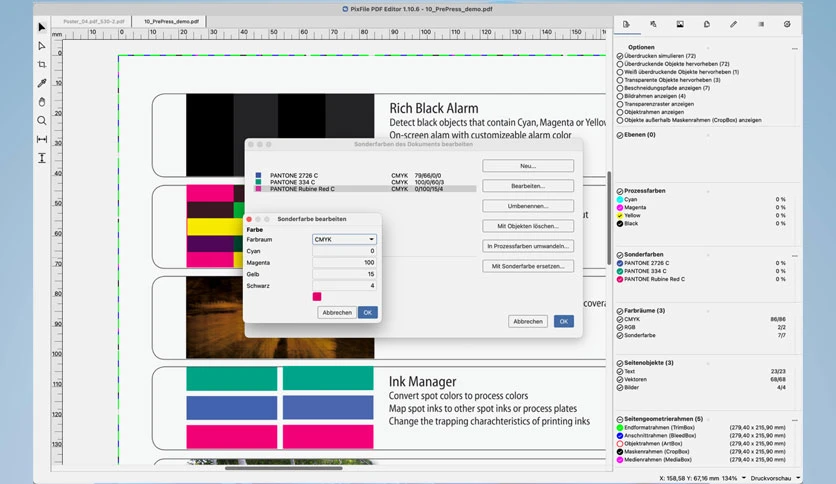Select the black arrow selection tool
Screen dimensions: 836x484
coord(42,27)
